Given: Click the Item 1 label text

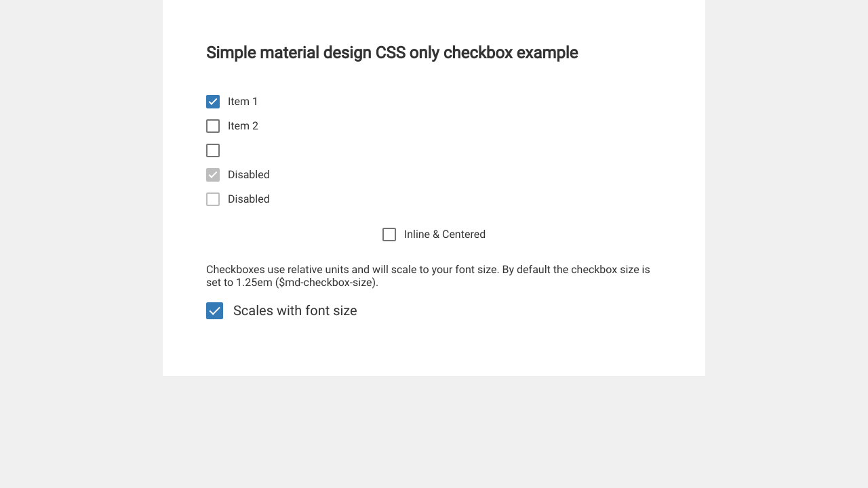Looking at the screenshot, I should coord(243,102).
